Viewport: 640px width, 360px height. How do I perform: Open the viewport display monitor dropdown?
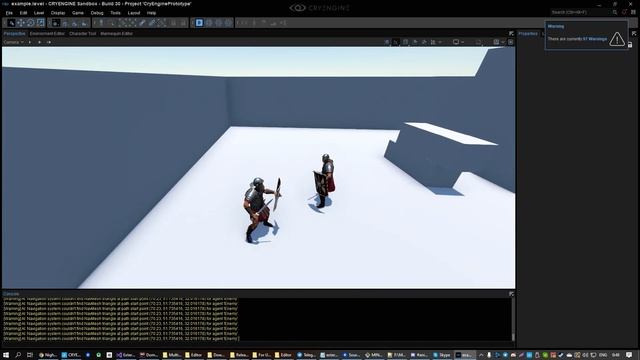click(458, 42)
